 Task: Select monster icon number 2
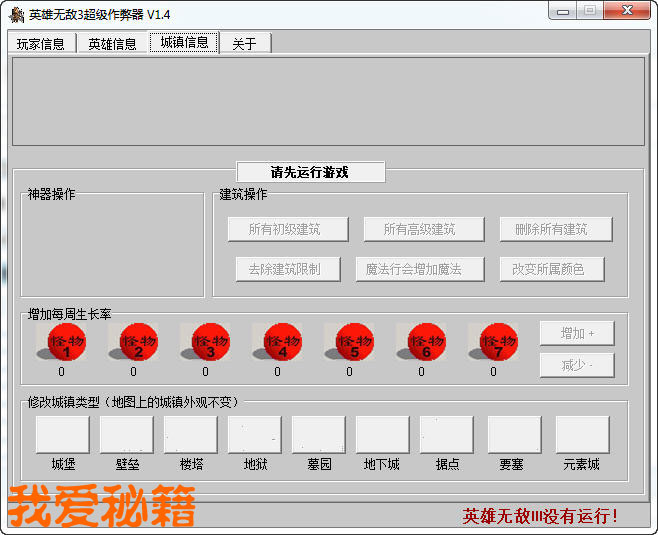coord(135,341)
